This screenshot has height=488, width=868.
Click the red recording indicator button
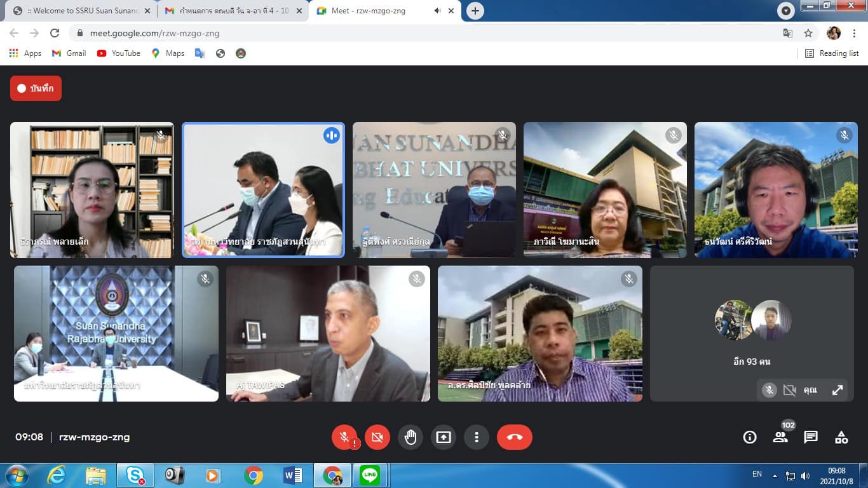click(x=36, y=88)
